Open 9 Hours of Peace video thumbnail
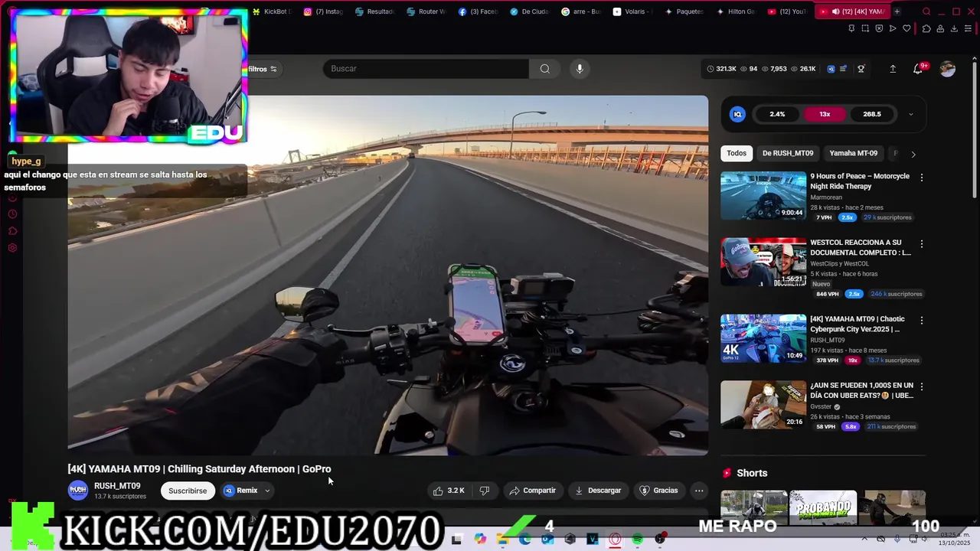Screen dimensions: 980x551 point(763,195)
